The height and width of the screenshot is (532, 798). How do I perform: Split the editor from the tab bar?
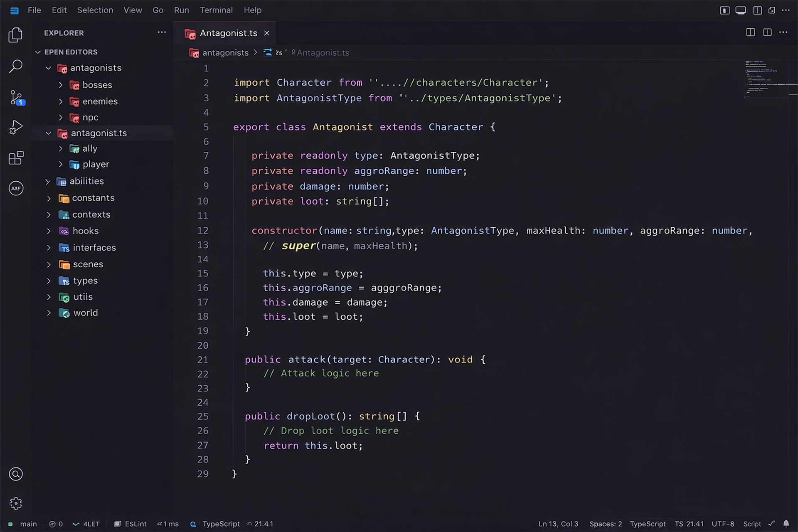(751, 32)
